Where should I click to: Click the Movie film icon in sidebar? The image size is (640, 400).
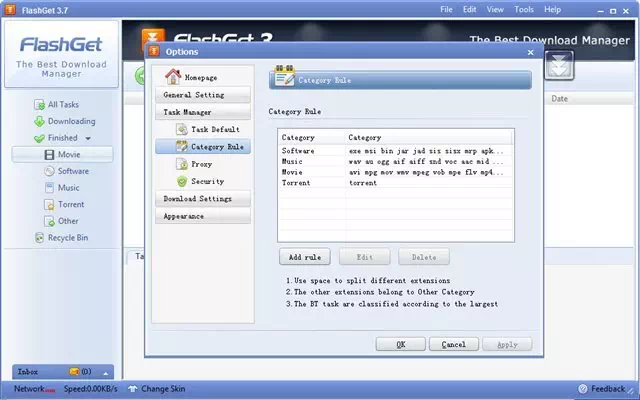[x=49, y=155]
